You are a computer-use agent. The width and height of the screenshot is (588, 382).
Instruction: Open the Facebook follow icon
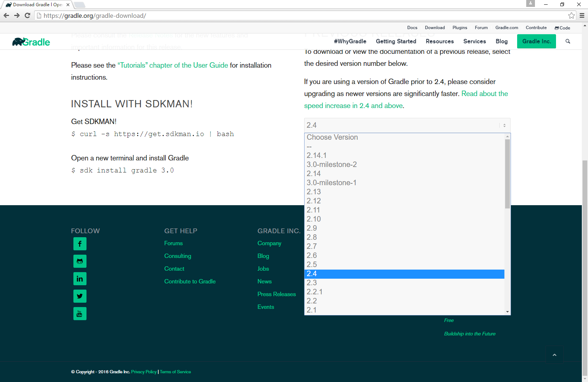point(80,244)
